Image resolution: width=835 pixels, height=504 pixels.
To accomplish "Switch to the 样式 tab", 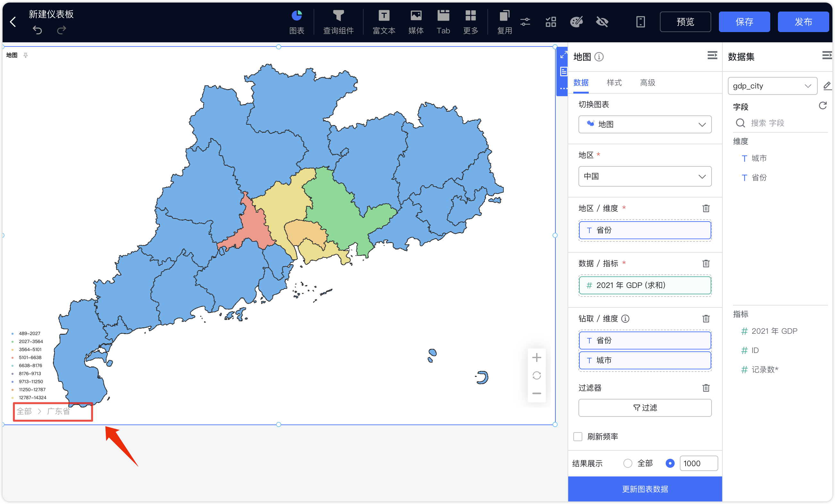I will tap(614, 82).
